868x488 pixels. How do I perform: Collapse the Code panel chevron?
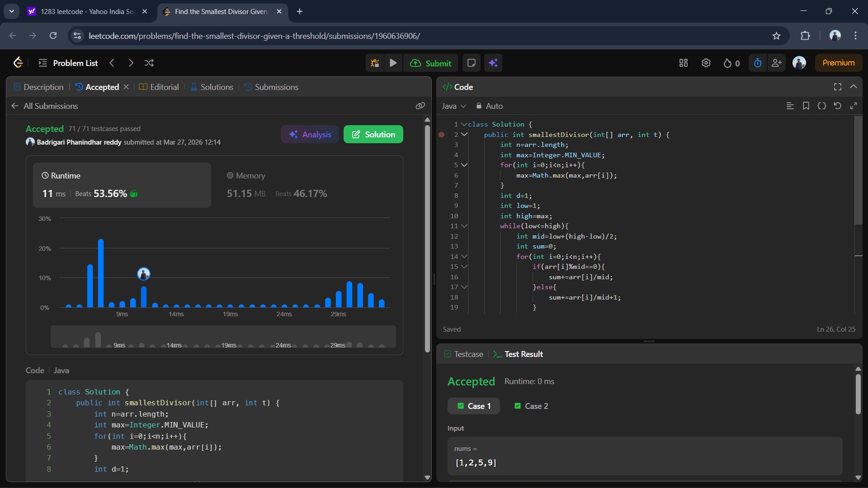point(854,87)
